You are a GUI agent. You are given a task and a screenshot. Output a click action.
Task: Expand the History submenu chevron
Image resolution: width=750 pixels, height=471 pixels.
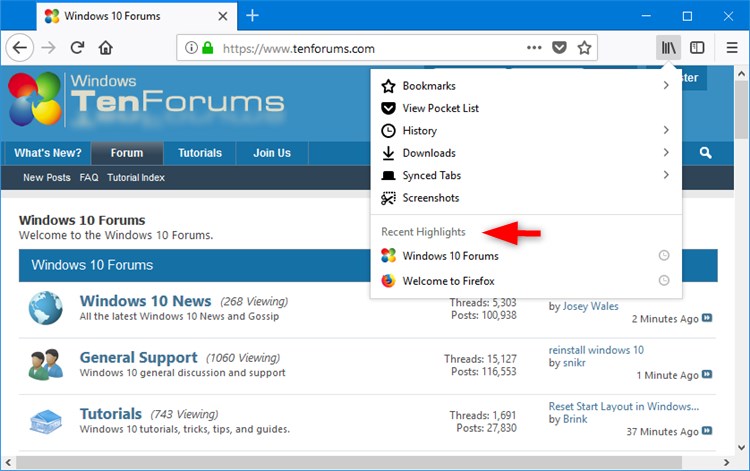(x=666, y=130)
